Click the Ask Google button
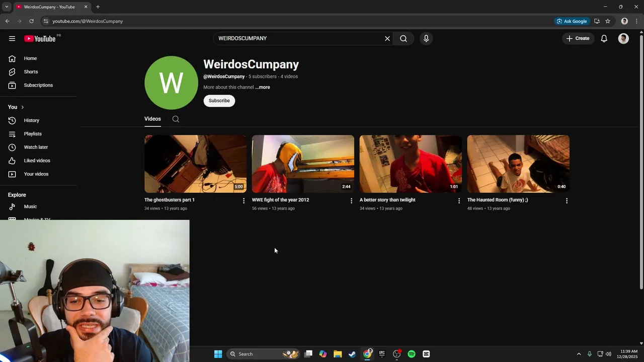Image resolution: width=644 pixels, height=362 pixels. [x=571, y=21]
